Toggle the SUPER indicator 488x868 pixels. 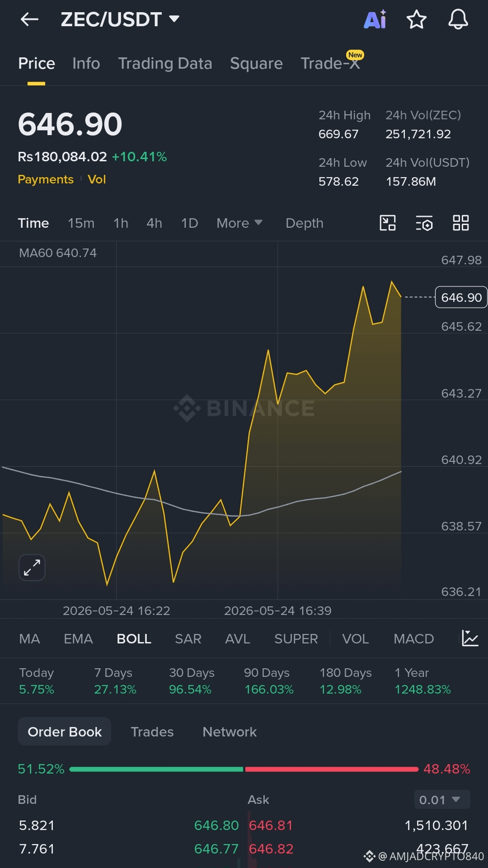(296, 639)
